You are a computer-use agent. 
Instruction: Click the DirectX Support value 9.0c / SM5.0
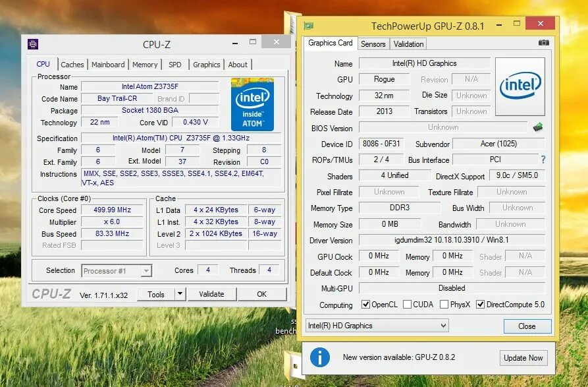(517, 175)
